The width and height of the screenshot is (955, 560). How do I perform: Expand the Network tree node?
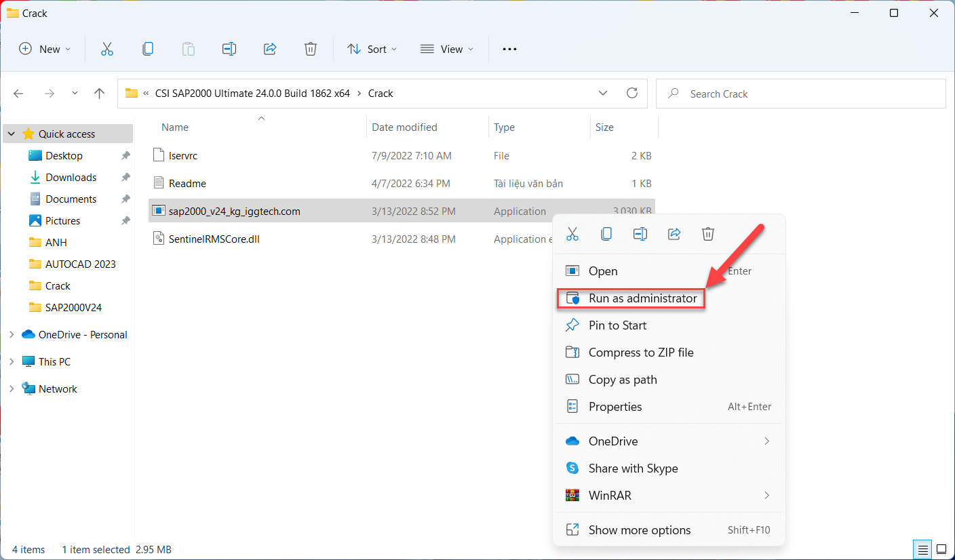click(x=12, y=388)
